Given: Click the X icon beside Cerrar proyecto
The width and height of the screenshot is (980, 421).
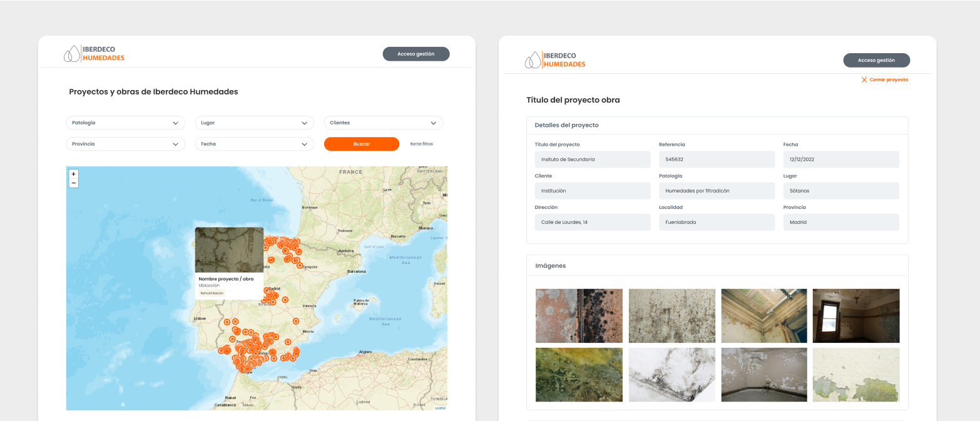Looking at the screenshot, I should coord(864,80).
